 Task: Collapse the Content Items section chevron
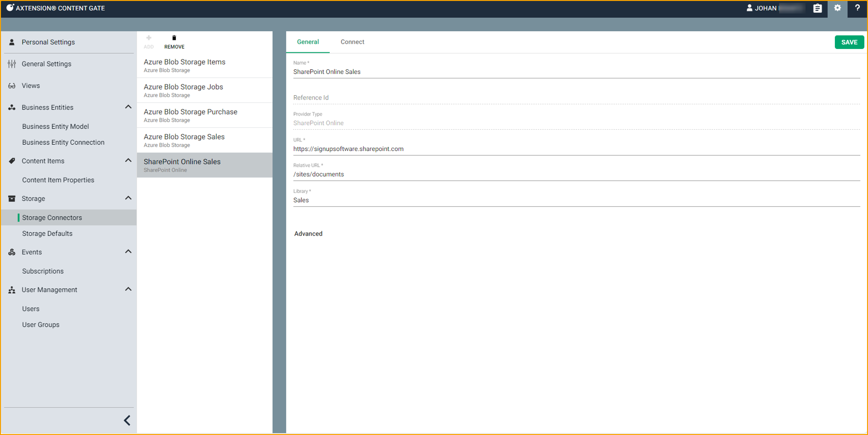(x=128, y=161)
